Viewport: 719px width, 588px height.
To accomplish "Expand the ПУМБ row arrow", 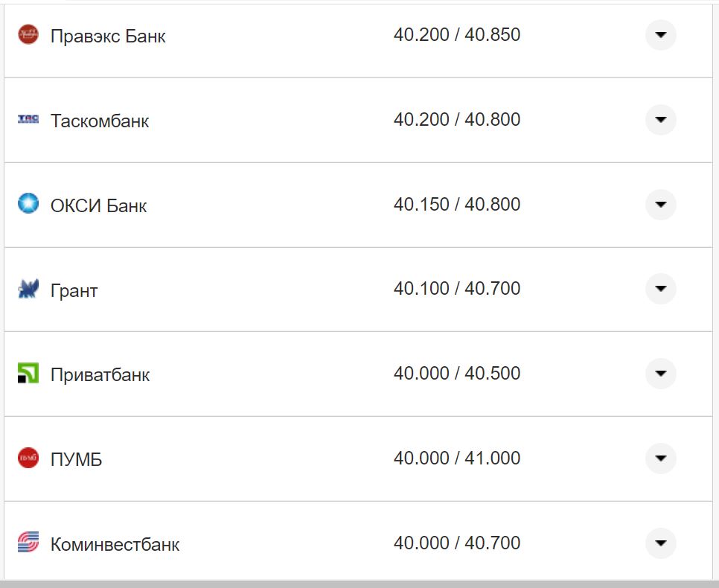I will click(660, 458).
